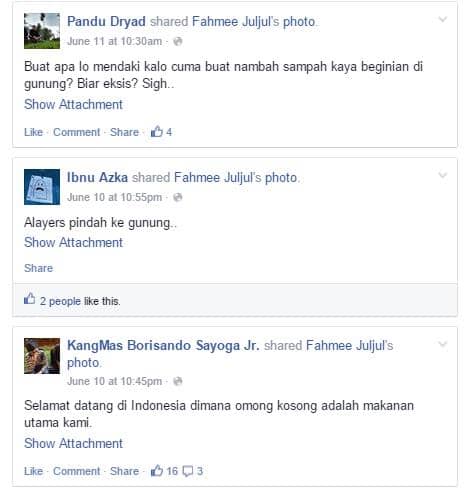Share Ibnu Azka's post

38,268
